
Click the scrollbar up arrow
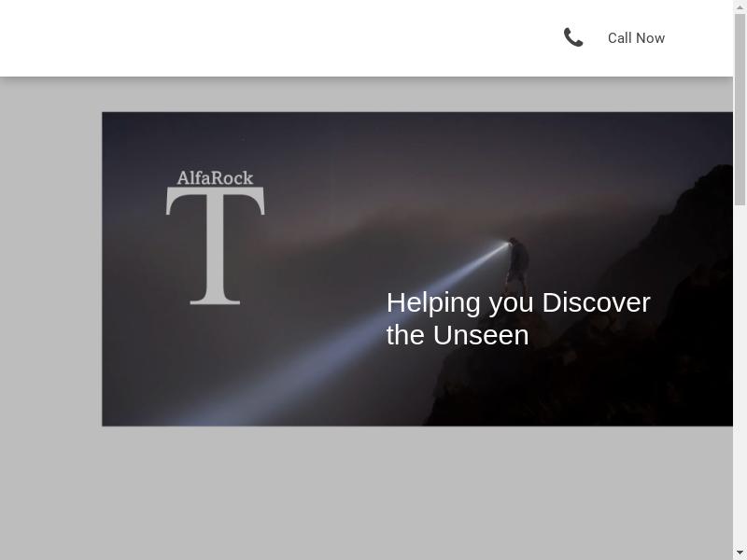click(x=740, y=7)
